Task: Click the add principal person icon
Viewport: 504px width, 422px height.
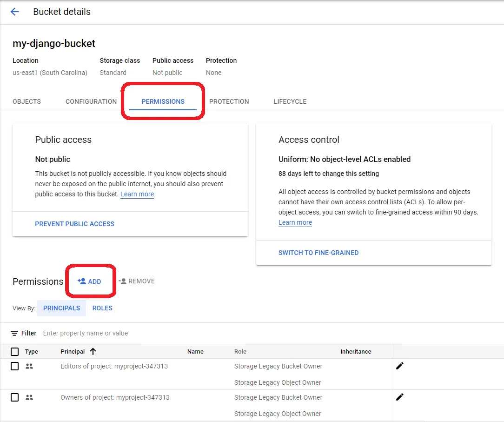Action: [x=82, y=281]
